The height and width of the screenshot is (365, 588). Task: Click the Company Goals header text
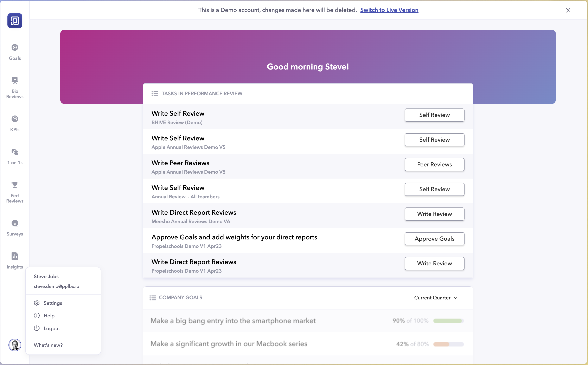tap(180, 298)
